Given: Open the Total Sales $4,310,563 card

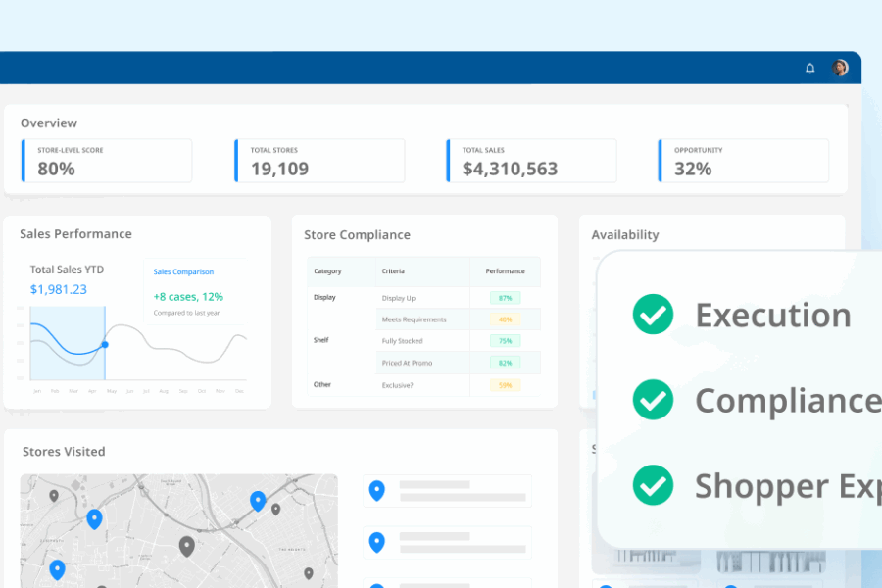Looking at the screenshot, I should click(x=531, y=161).
